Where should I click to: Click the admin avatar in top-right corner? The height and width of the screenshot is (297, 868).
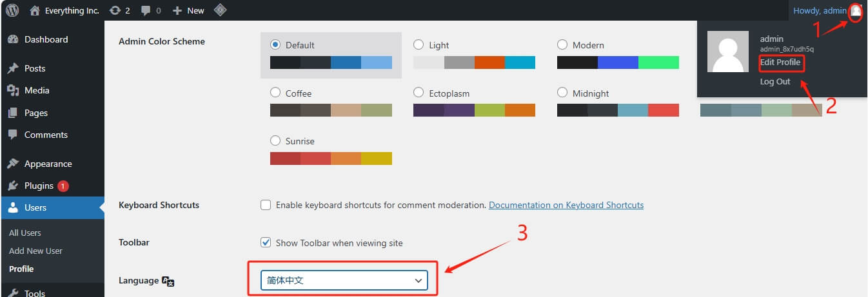tap(855, 11)
